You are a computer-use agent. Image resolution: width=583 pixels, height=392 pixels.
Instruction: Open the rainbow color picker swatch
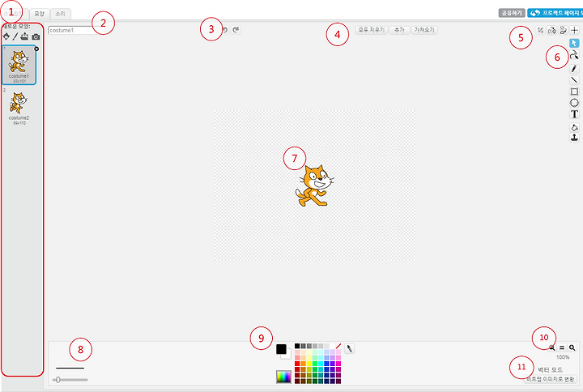pyautogui.click(x=283, y=377)
